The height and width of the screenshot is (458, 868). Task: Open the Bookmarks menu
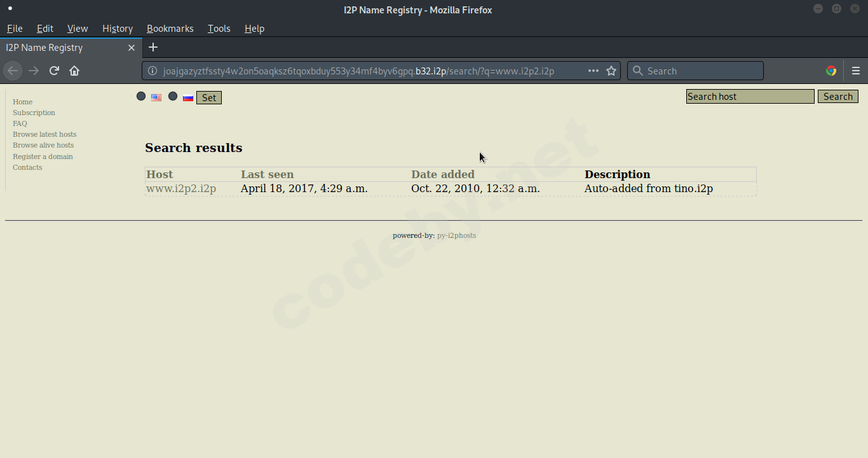point(170,29)
